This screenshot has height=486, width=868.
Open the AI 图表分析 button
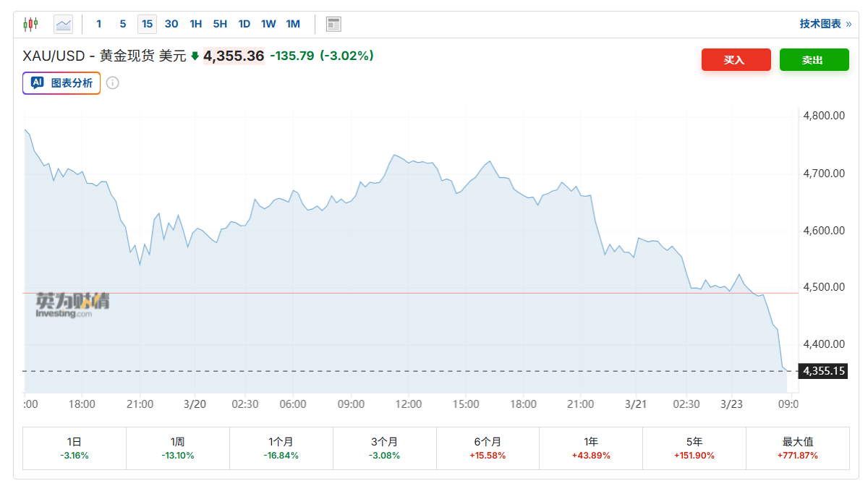click(61, 82)
